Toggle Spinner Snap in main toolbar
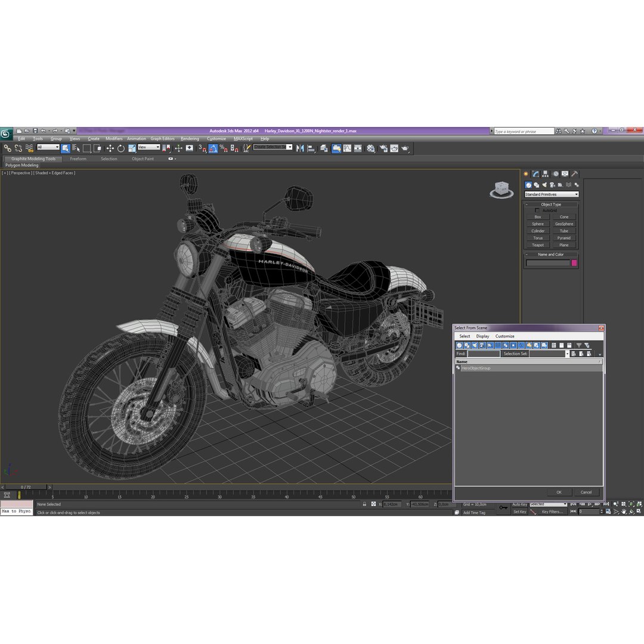This screenshot has height=644, width=644. [234, 148]
